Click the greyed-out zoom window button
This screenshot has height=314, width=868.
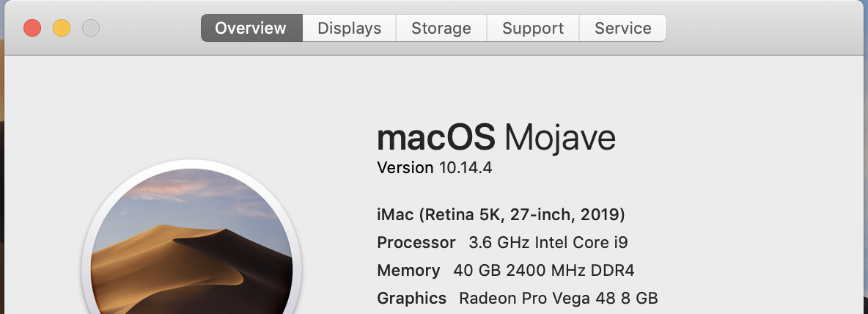91,29
